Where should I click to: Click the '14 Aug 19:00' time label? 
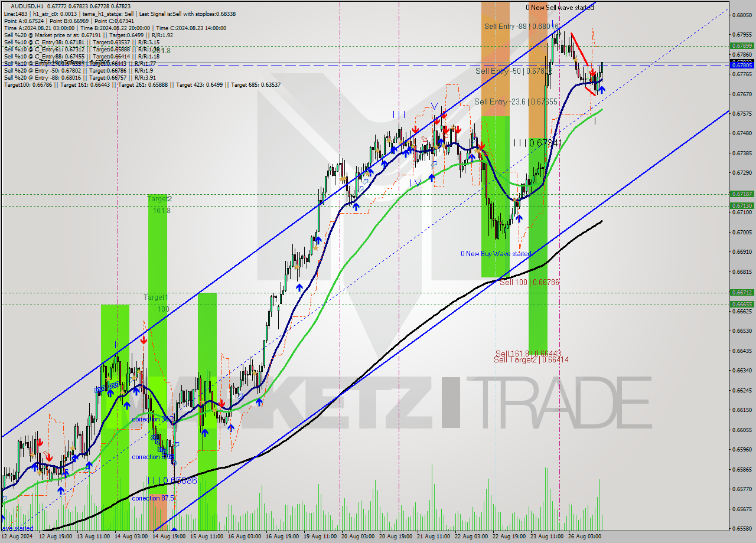170,537
